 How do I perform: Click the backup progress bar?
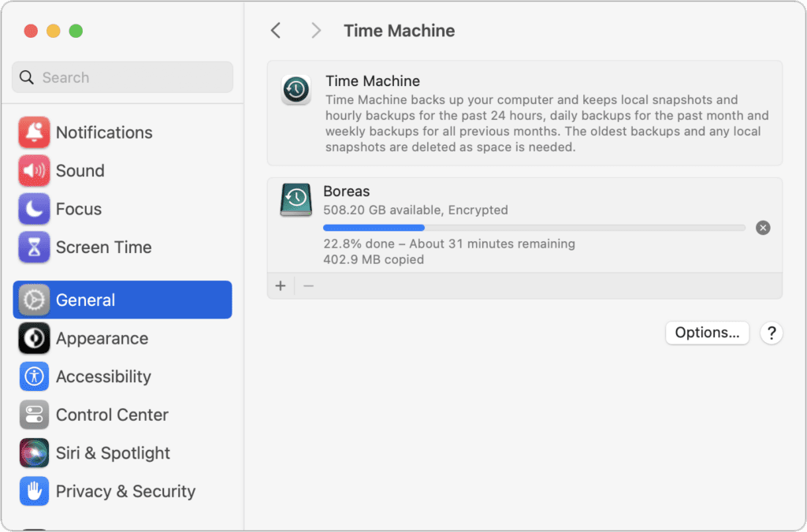pyautogui.click(x=532, y=227)
